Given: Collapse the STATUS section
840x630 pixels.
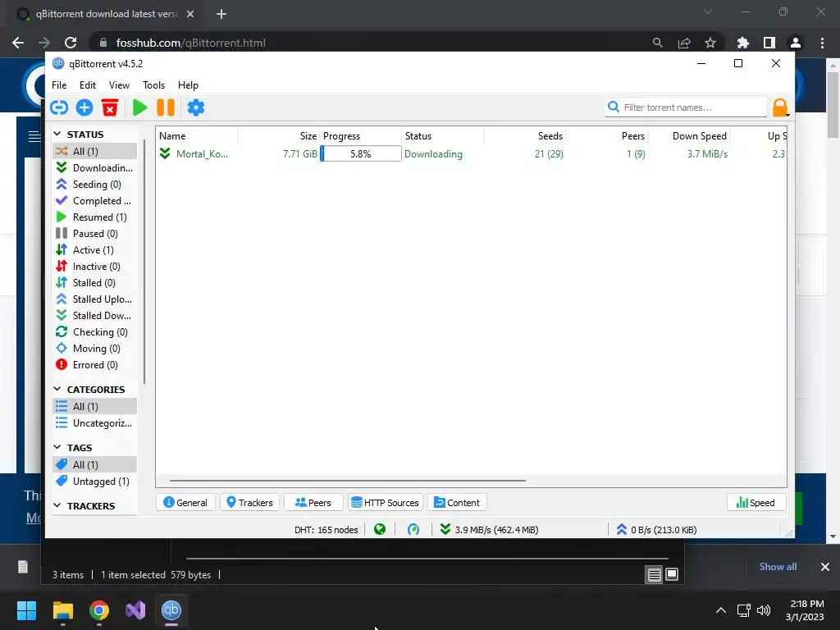Looking at the screenshot, I should [57, 134].
